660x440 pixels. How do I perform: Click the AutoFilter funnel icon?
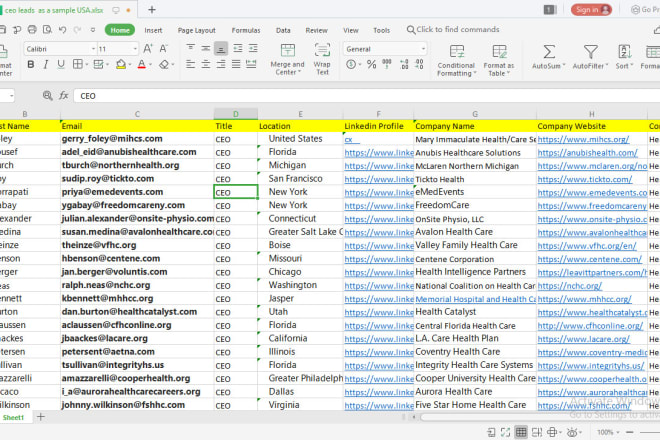click(x=591, y=52)
